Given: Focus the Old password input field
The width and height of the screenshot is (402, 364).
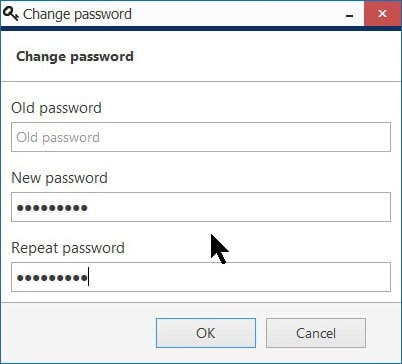Looking at the screenshot, I should (x=201, y=137).
